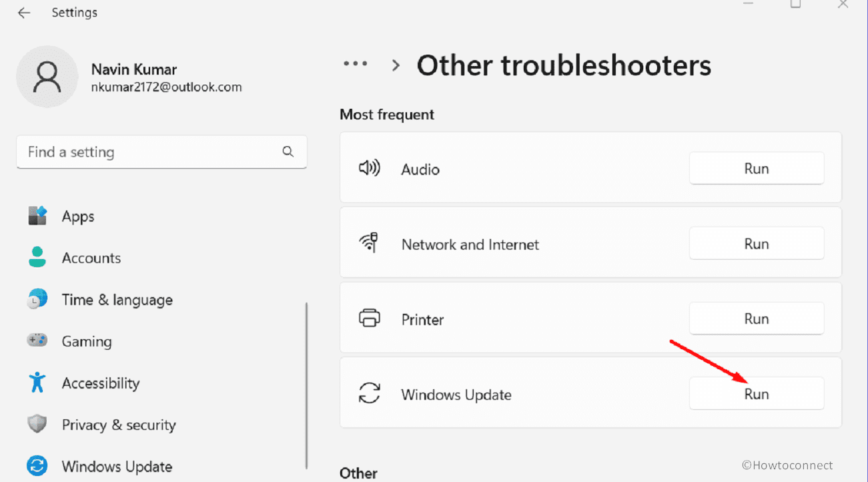Click the Find a setting search box
The image size is (868, 482).
(161, 152)
